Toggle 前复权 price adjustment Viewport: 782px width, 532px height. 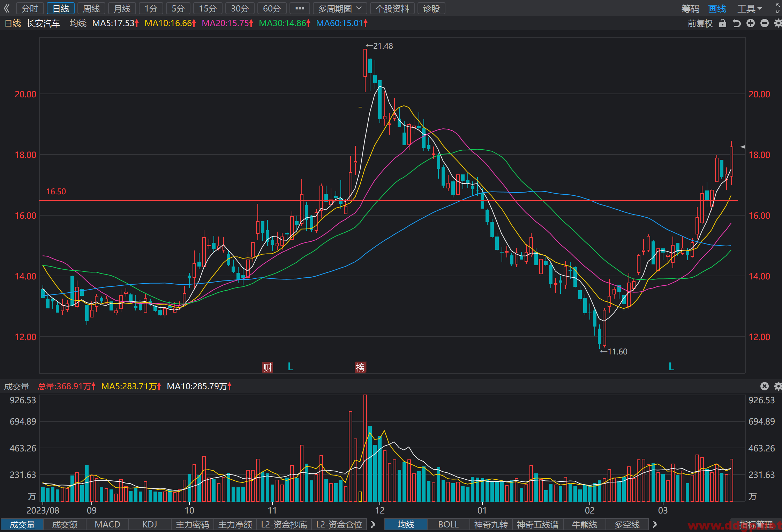pos(700,23)
